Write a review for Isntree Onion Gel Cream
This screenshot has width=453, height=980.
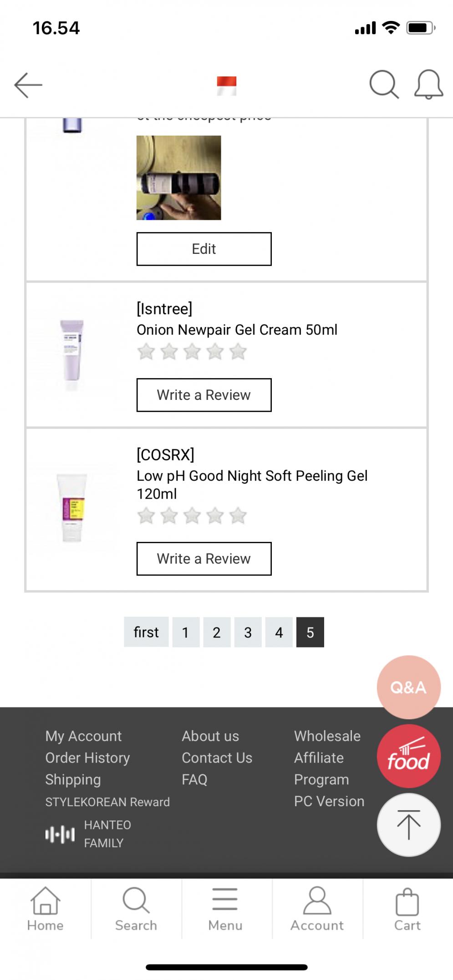tap(204, 395)
